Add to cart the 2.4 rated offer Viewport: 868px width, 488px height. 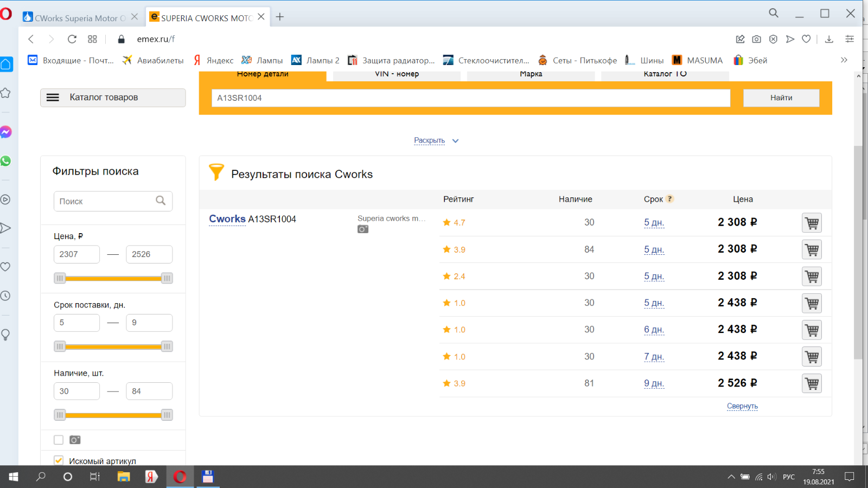(x=812, y=277)
